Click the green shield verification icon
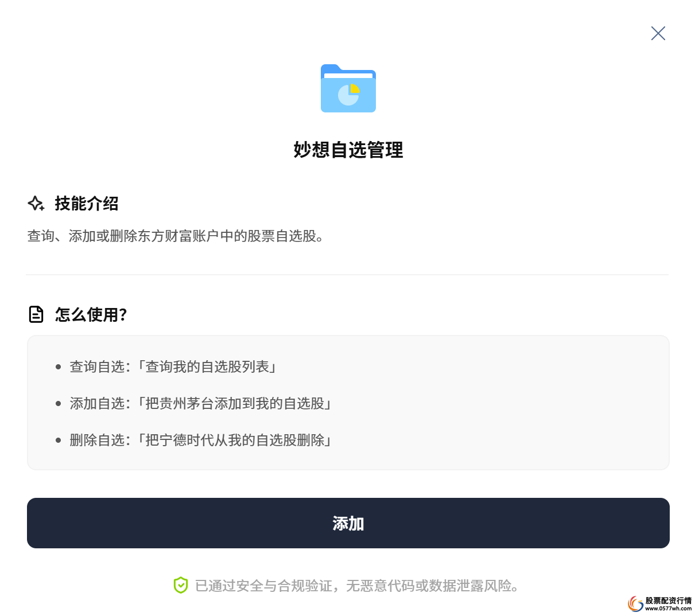This screenshot has width=695, height=616. (x=181, y=586)
